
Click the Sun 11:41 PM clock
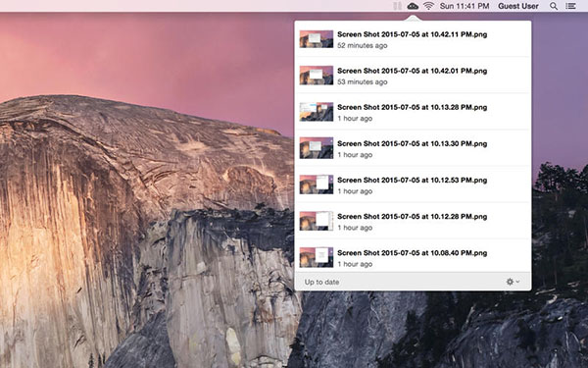coord(465,6)
